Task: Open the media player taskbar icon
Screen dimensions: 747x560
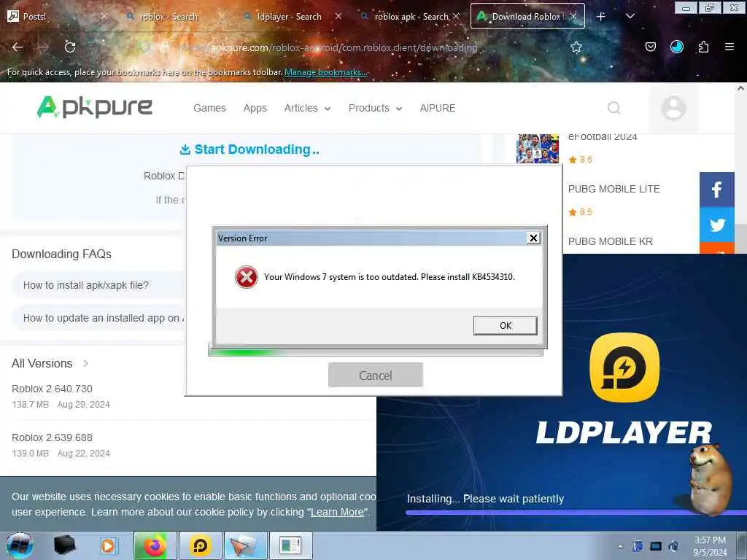Action: (109, 545)
